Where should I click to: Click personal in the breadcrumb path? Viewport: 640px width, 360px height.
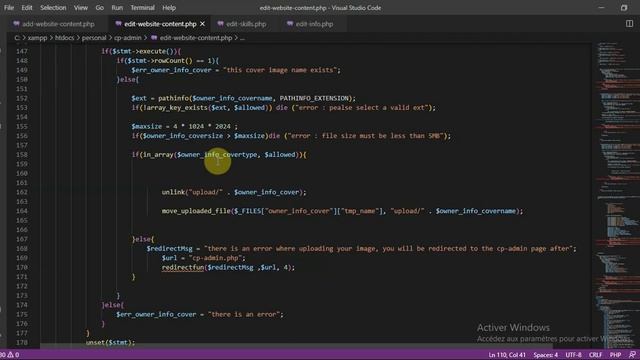pos(94,38)
